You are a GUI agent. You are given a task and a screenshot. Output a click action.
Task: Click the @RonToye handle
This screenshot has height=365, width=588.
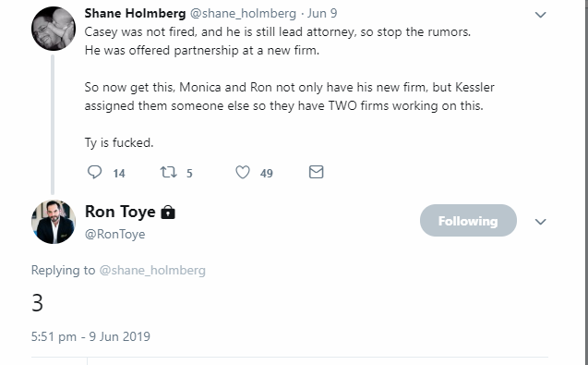coord(114,234)
